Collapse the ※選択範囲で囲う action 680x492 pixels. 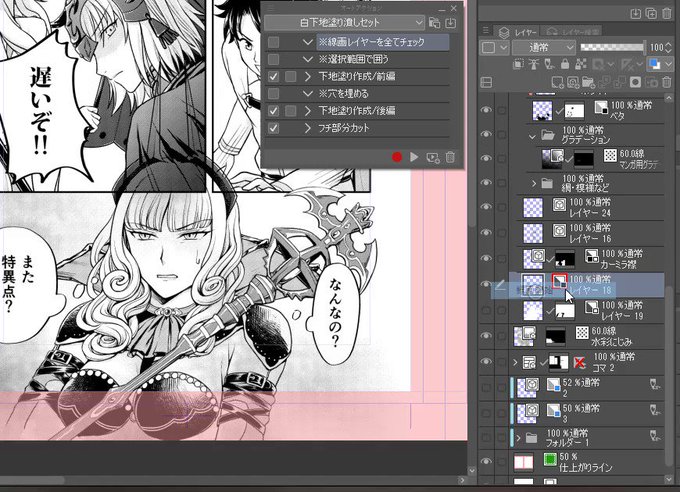coord(307,59)
